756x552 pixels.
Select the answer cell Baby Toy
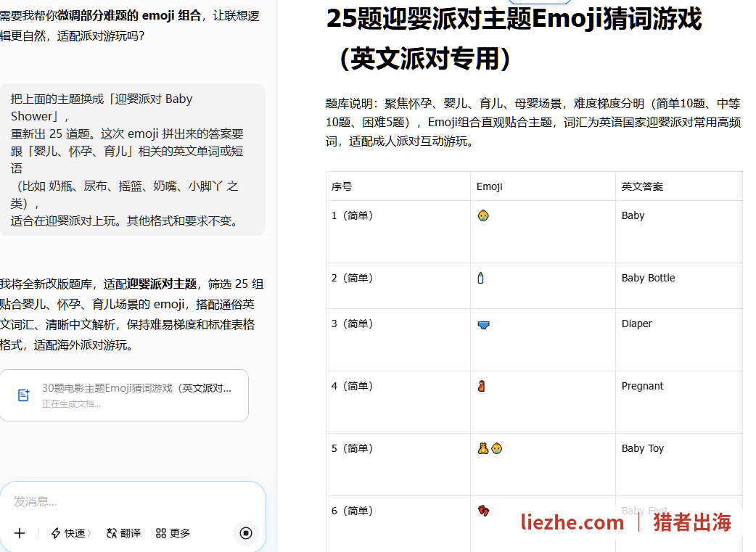(679, 464)
